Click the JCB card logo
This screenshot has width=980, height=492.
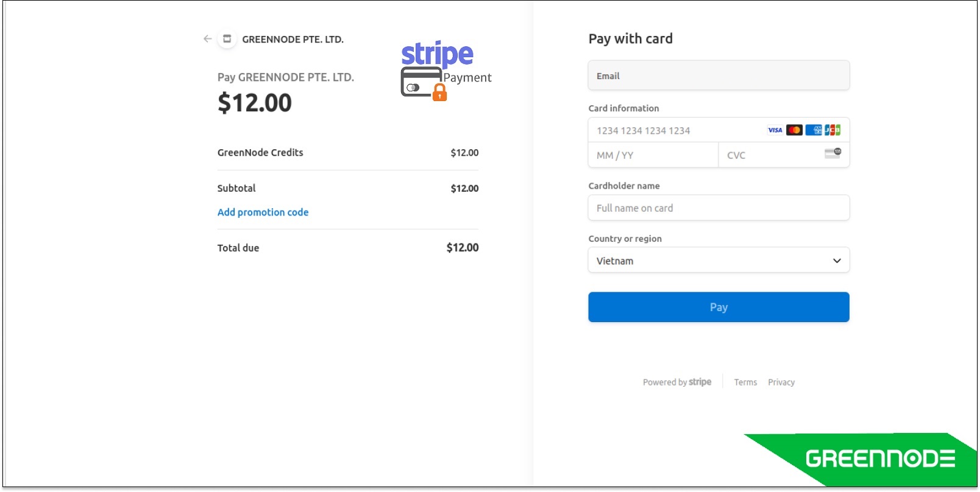tap(833, 130)
